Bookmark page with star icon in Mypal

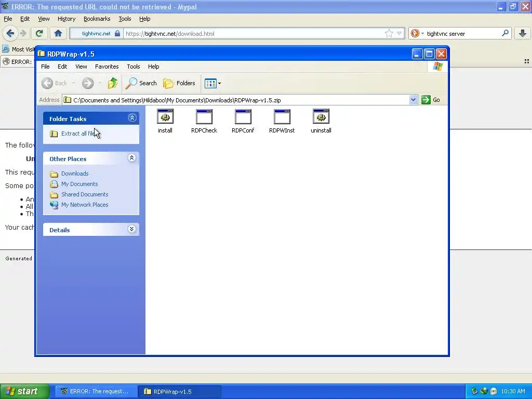point(389,33)
